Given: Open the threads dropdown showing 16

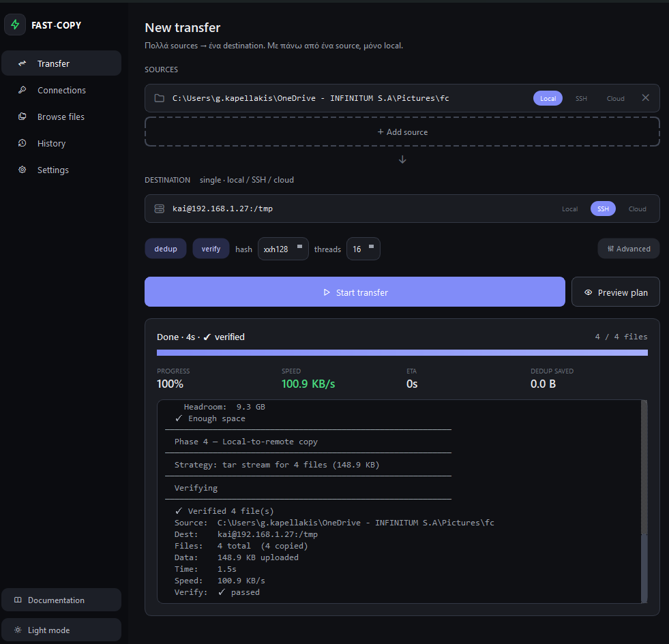Looking at the screenshot, I should click(363, 249).
